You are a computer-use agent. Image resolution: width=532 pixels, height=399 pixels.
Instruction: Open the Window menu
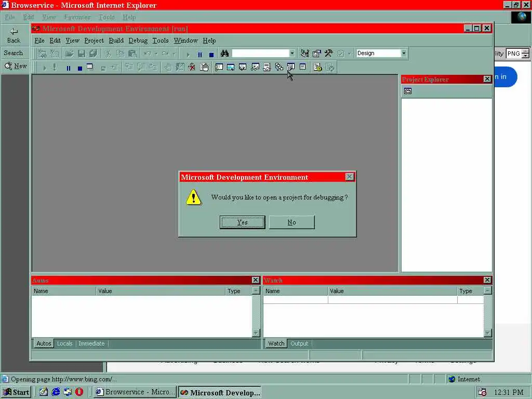tap(185, 41)
